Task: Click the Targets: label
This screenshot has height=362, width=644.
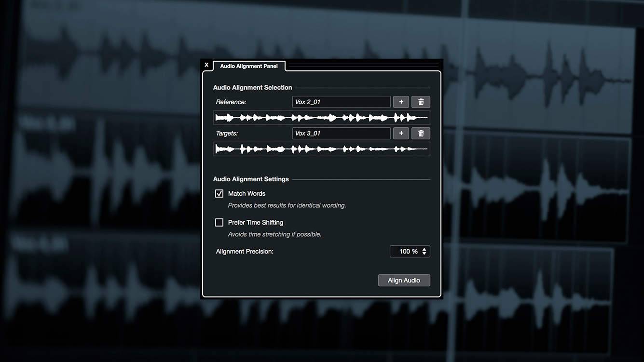Action: [227, 133]
